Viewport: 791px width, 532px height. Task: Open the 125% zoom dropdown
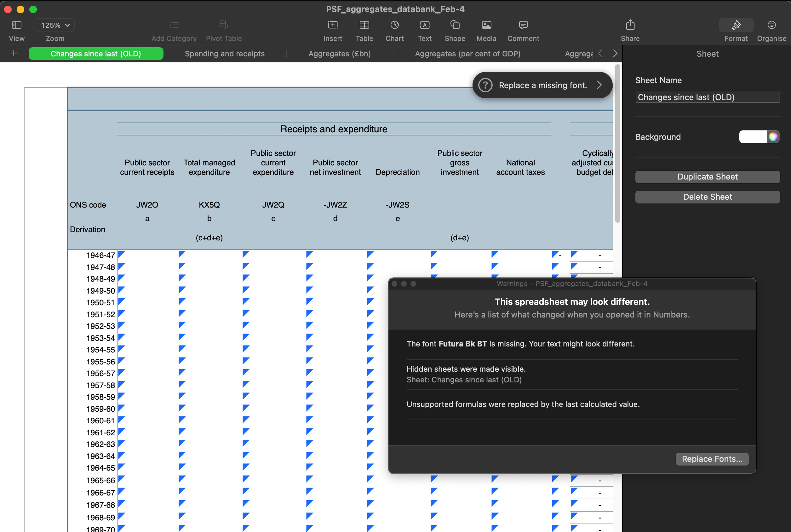coord(55,25)
